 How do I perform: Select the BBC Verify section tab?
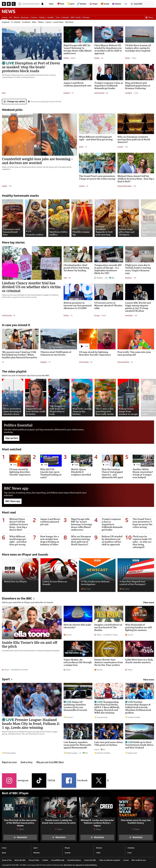(x=76, y=18)
